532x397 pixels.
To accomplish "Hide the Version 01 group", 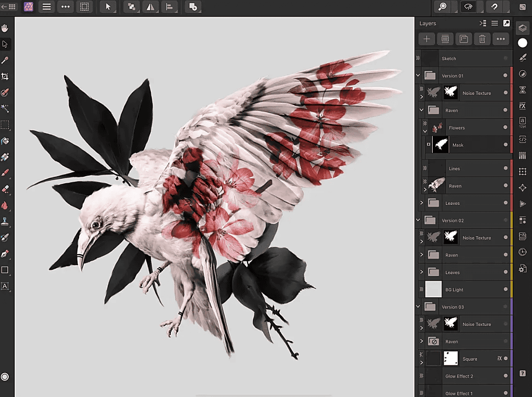I will 505,75.
